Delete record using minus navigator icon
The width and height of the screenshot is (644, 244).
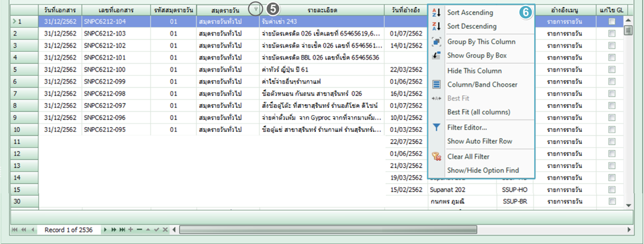coord(139,230)
